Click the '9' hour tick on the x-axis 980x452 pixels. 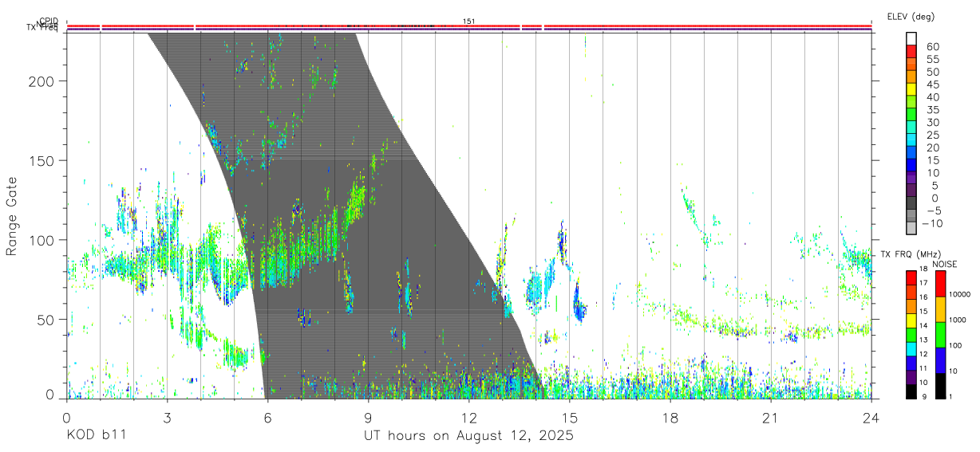(x=368, y=417)
